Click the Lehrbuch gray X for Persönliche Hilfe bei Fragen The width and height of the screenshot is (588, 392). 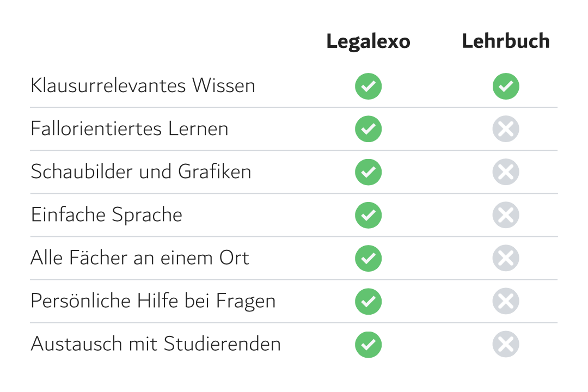pyautogui.click(x=506, y=301)
